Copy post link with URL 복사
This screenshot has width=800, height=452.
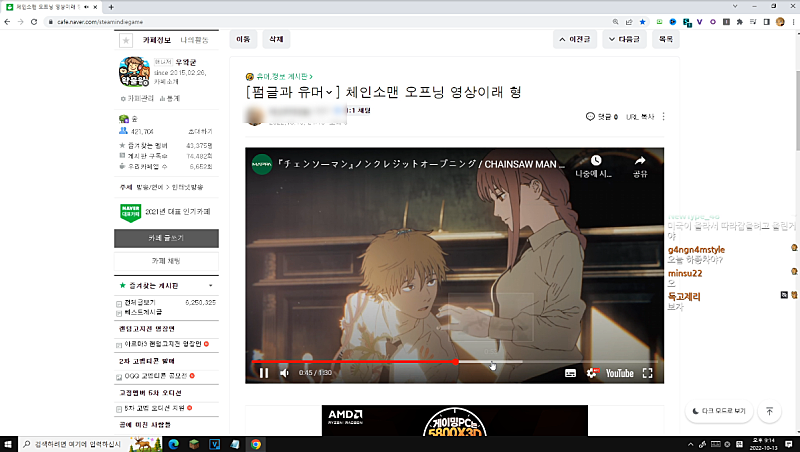click(x=640, y=117)
